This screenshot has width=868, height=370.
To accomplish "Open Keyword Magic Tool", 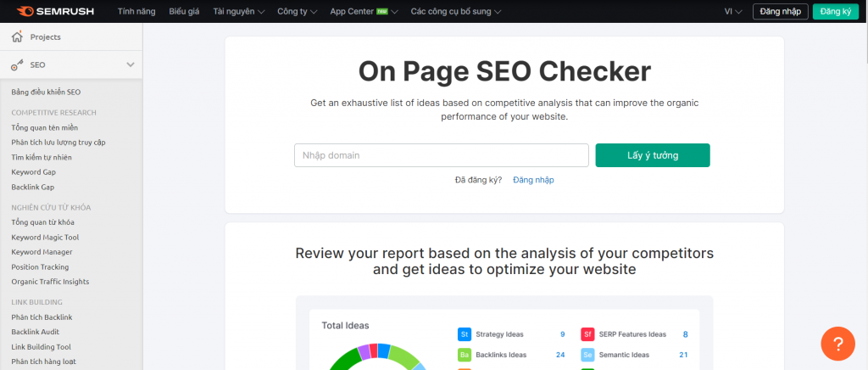I will (45, 237).
